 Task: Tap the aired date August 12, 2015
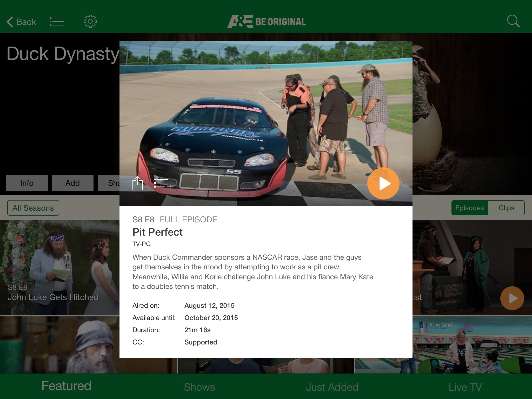209,305
